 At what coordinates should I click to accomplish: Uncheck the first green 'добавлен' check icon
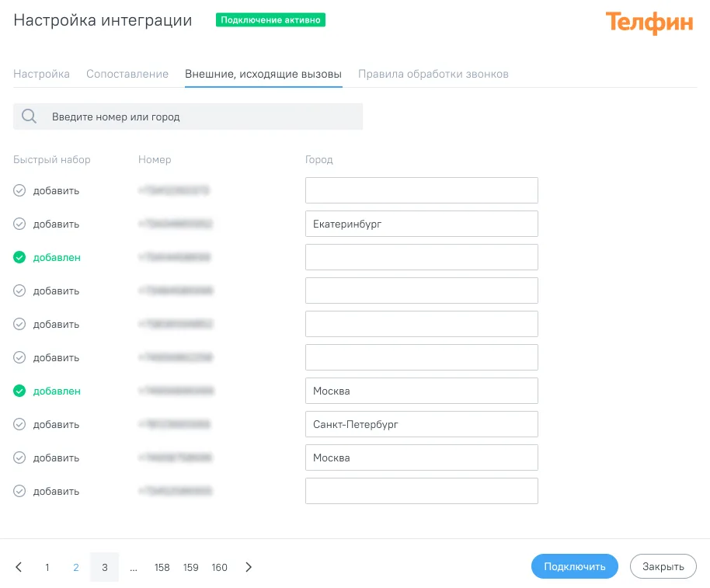(19, 257)
